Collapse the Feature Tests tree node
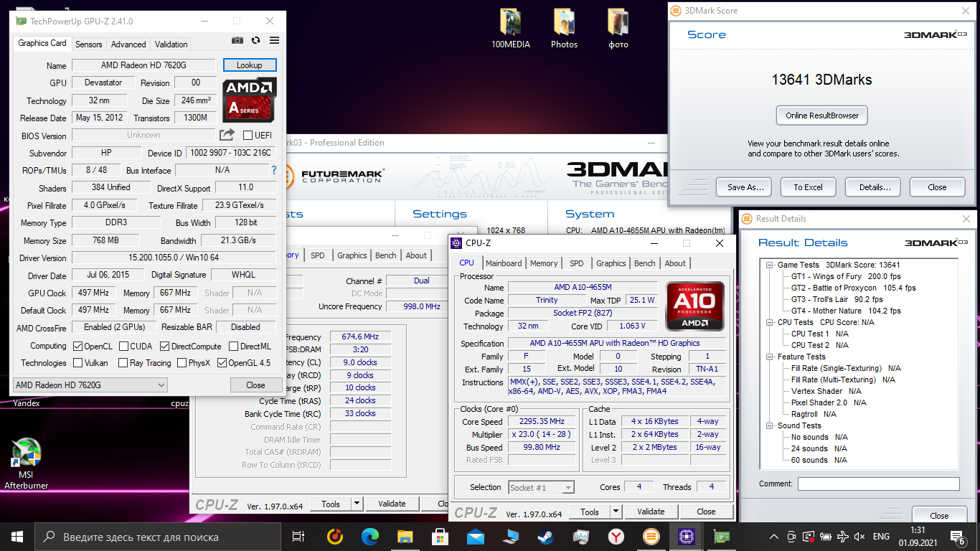 [771, 357]
